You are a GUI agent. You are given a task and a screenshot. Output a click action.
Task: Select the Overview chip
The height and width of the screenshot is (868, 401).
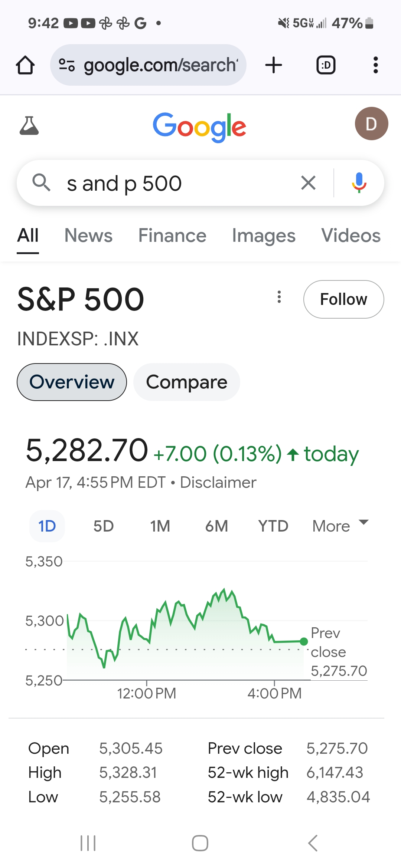(72, 382)
